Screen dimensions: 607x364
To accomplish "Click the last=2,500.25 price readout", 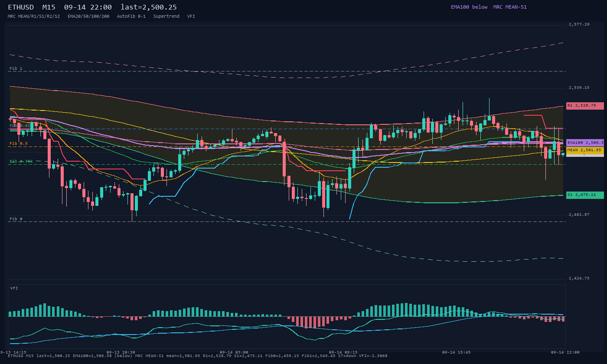I will tap(149, 7).
